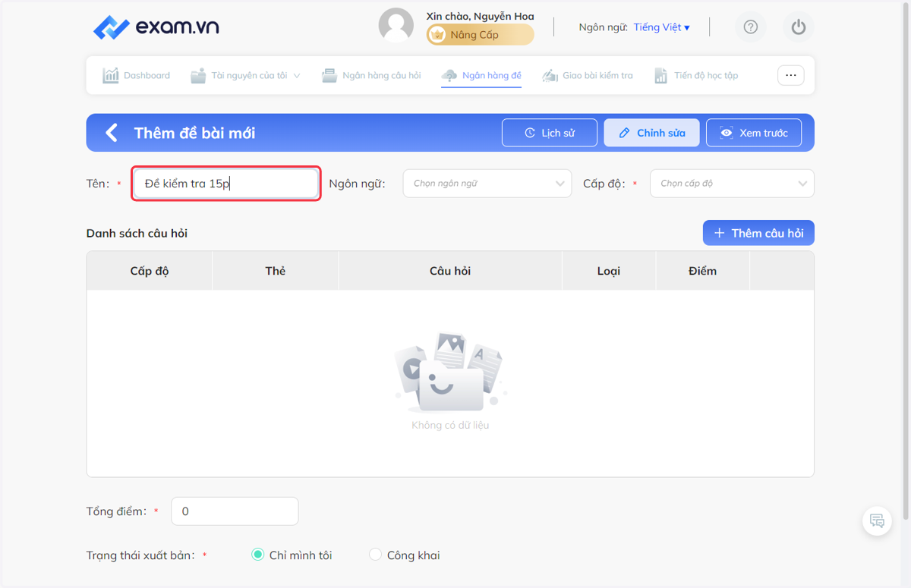Click the exam.vn logo
Viewport: 911px width, 588px height.
point(156,28)
